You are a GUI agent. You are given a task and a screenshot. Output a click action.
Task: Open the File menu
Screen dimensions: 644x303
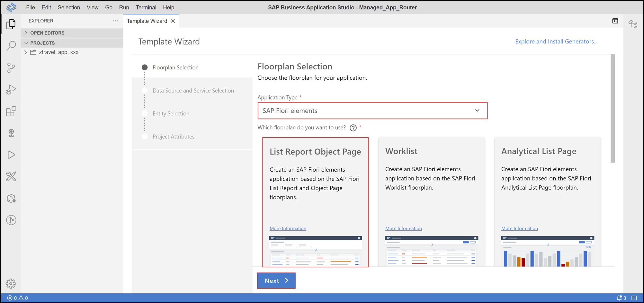[x=31, y=7]
